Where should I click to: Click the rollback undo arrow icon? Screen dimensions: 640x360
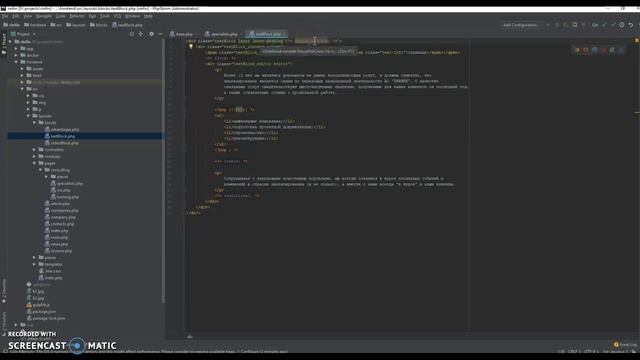pos(631,25)
